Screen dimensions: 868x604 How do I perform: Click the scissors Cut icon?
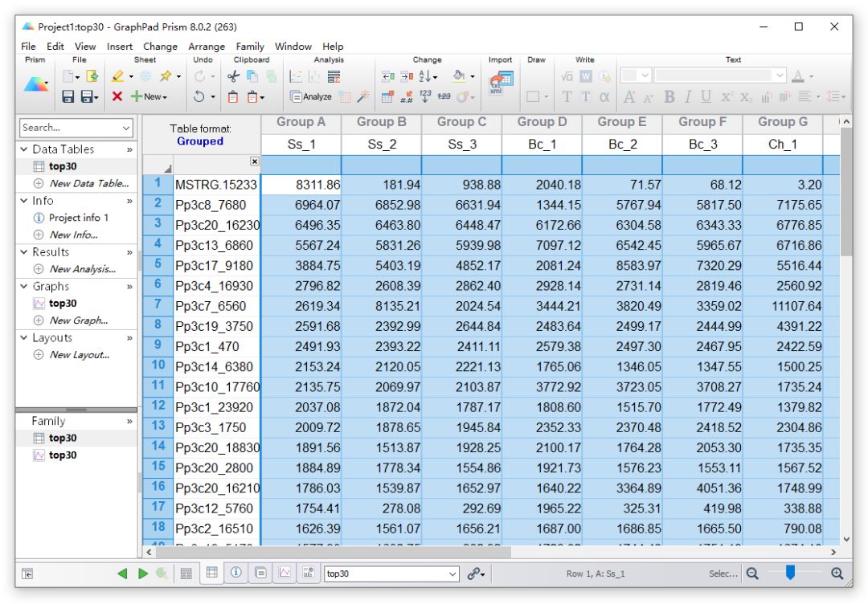click(234, 77)
